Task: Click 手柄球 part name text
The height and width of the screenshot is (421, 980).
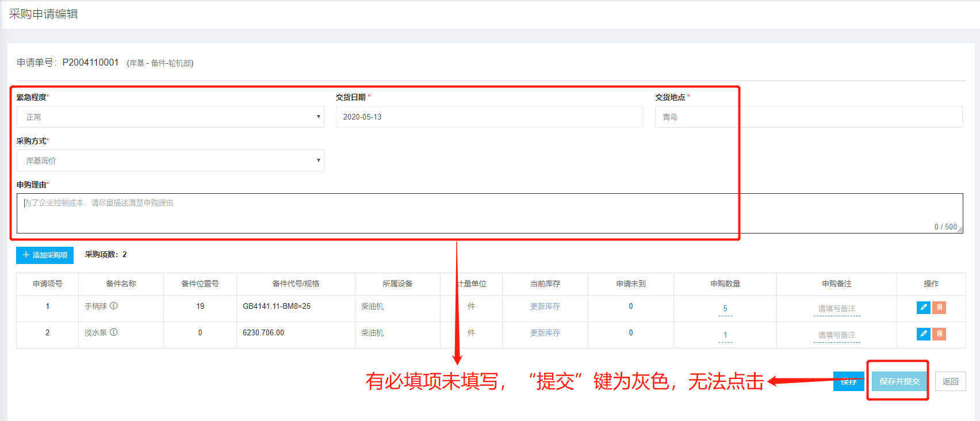Action: click(96, 306)
